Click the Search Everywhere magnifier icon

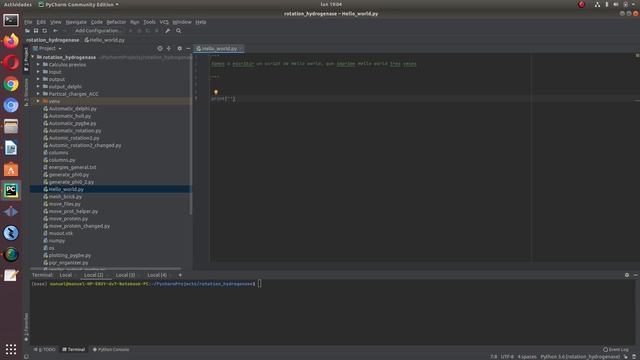[x=178, y=31]
